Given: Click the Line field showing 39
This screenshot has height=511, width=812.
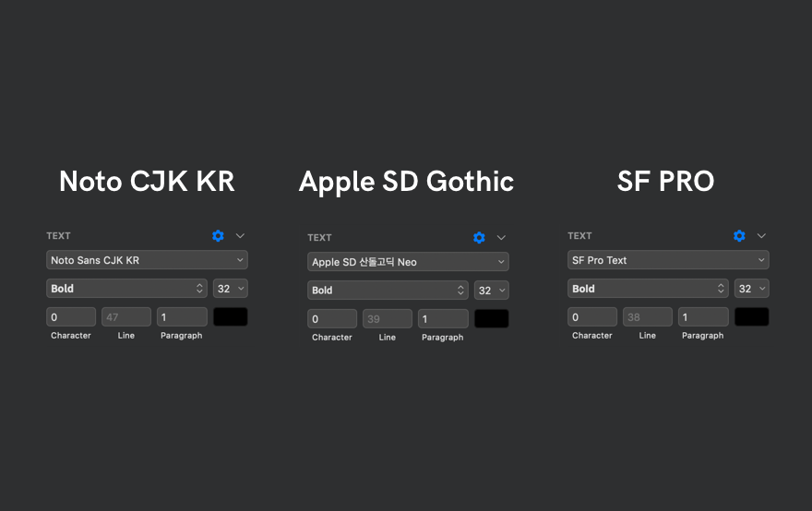Looking at the screenshot, I should click(387, 319).
